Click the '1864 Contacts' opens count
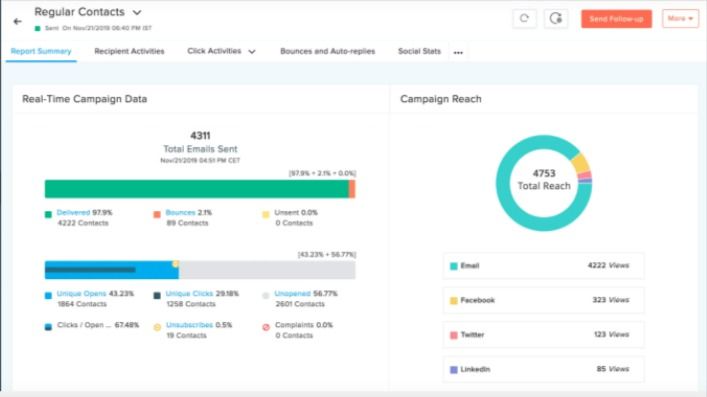The height and width of the screenshot is (397, 707). click(82, 304)
